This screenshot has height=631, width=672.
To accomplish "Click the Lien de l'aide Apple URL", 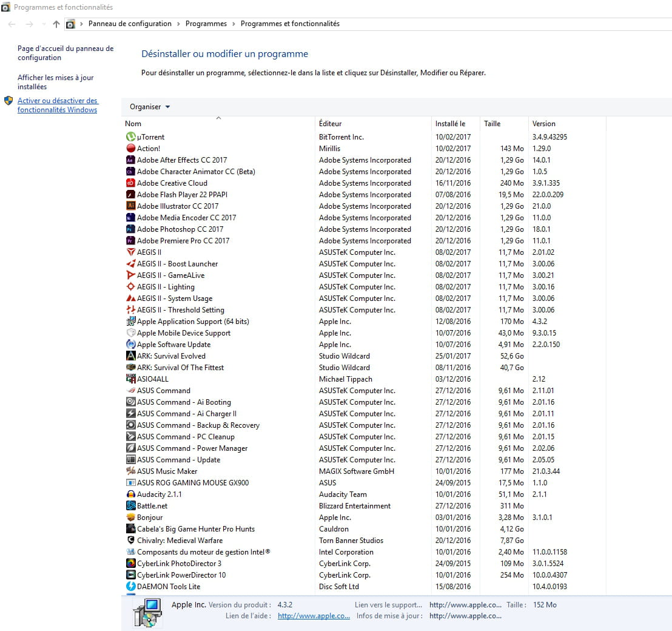I will coord(314,616).
